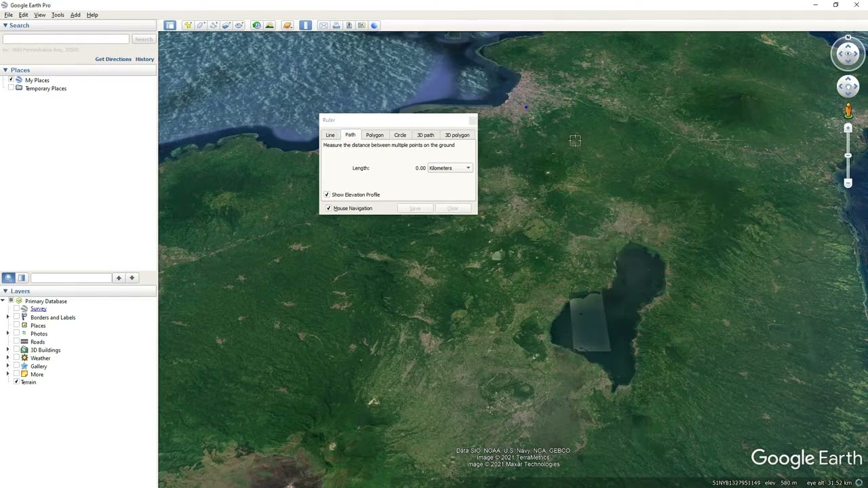Collapse the Places panel header
The width and height of the screenshot is (868, 488).
pyautogui.click(x=78, y=70)
